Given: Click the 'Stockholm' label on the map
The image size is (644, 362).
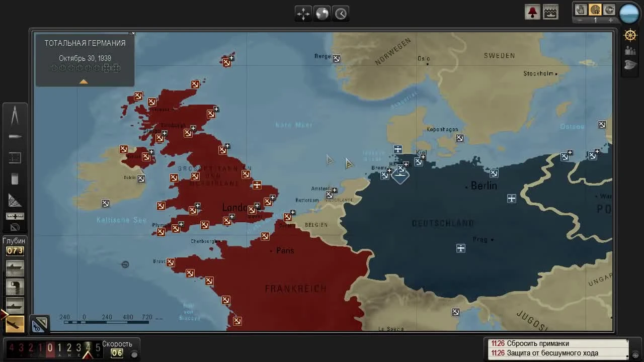Looking at the screenshot, I should click(538, 73).
